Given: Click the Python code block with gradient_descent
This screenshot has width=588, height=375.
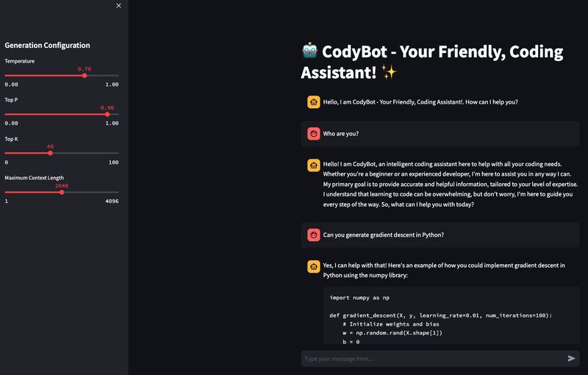Looking at the screenshot, I should click(x=451, y=315).
